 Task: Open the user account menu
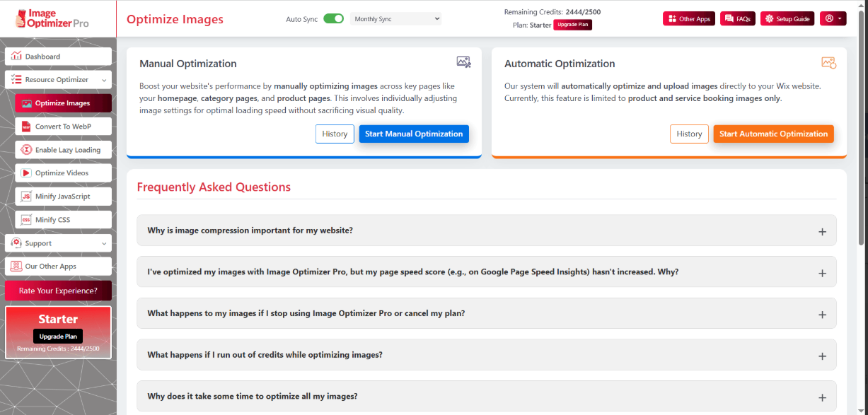tap(833, 19)
